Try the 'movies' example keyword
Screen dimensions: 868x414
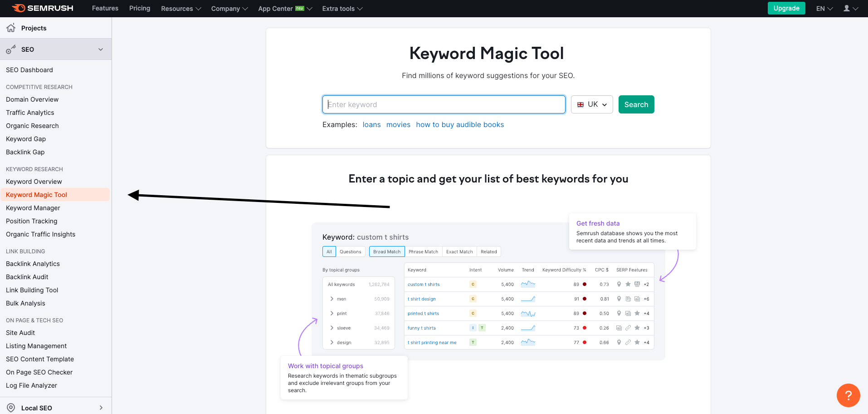click(x=398, y=125)
